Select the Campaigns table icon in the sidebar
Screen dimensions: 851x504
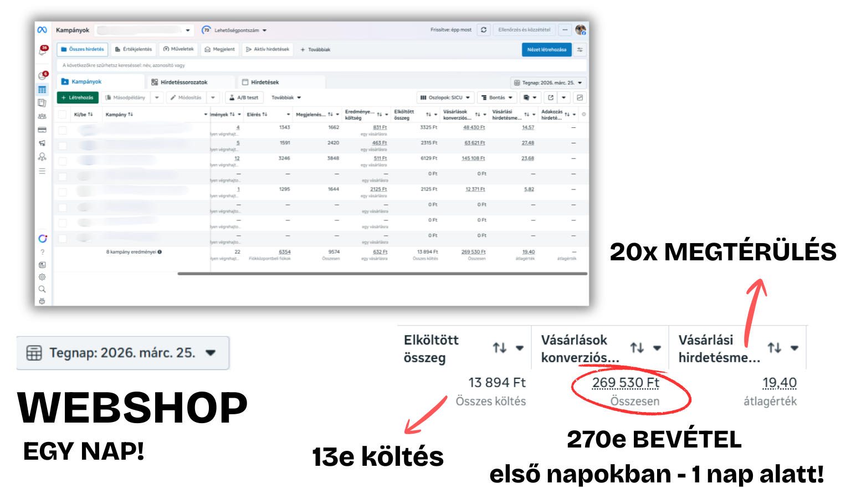pyautogui.click(x=42, y=89)
